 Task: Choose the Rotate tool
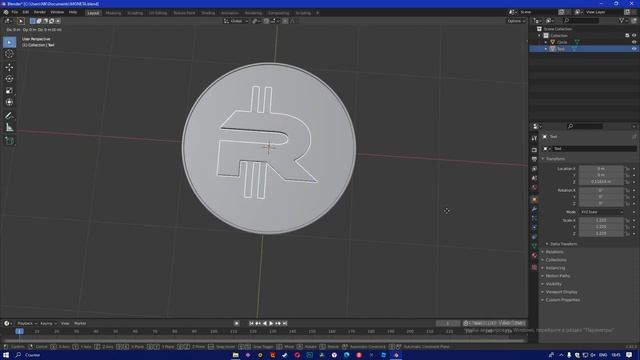click(9, 79)
